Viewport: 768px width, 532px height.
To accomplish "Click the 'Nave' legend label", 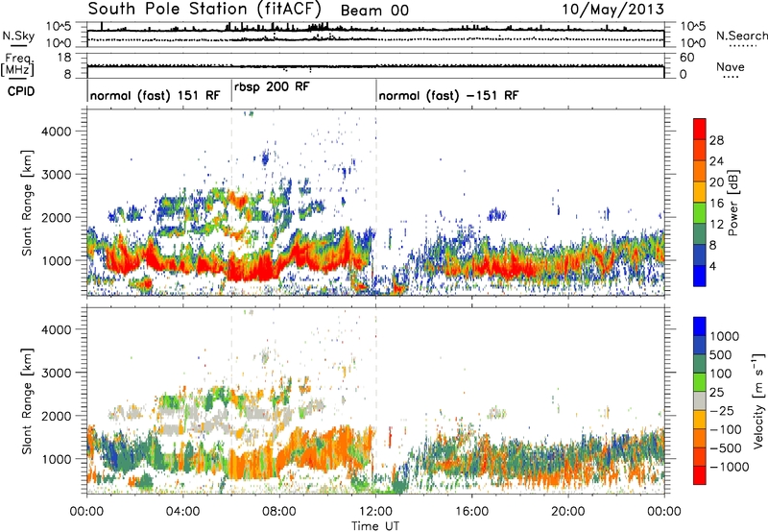I will tap(730, 66).
